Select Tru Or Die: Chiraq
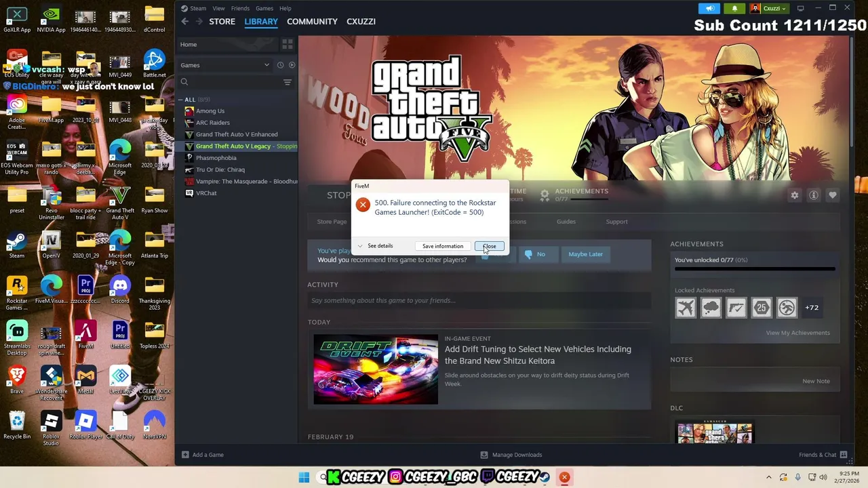This screenshot has width=868, height=488. click(220, 169)
